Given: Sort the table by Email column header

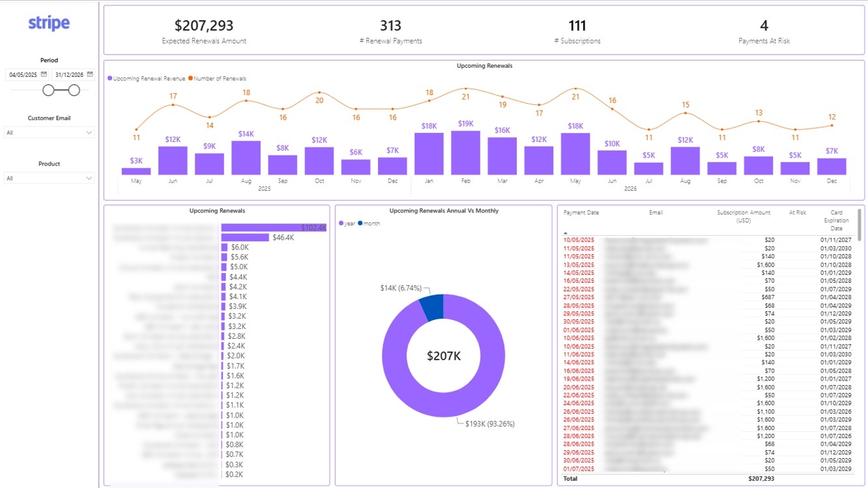Looking at the screenshot, I should (656, 212).
